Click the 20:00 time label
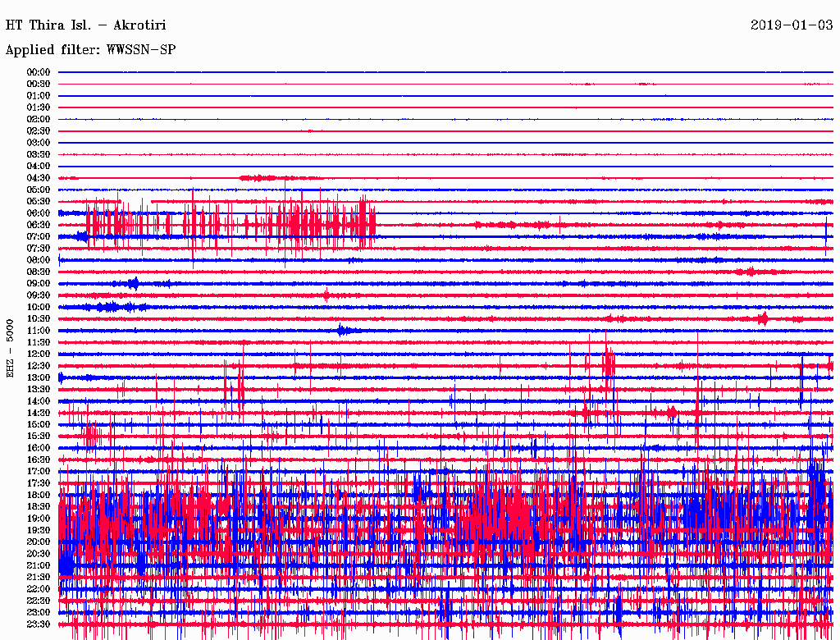Image resolution: width=840 pixels, height=640 pixels. pos(39,542)
